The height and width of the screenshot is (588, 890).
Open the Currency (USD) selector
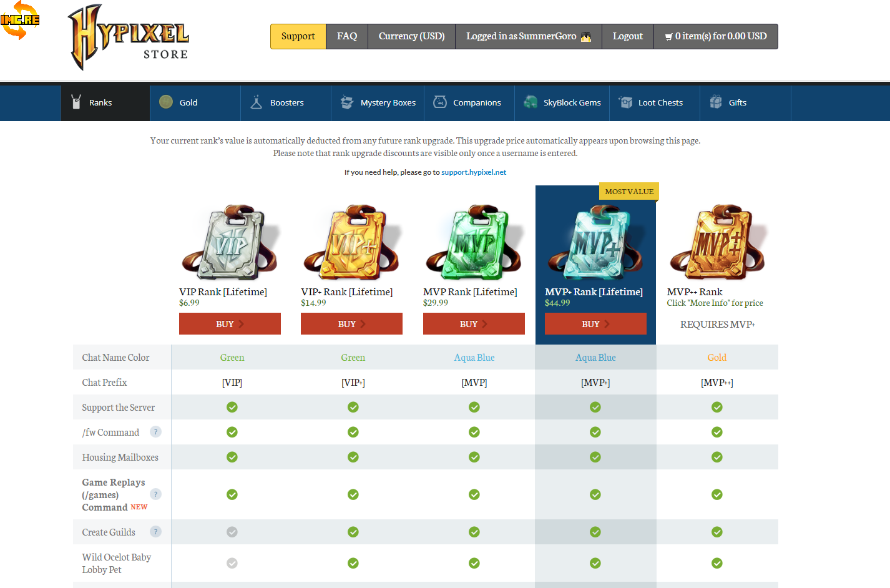pos(411,36)
